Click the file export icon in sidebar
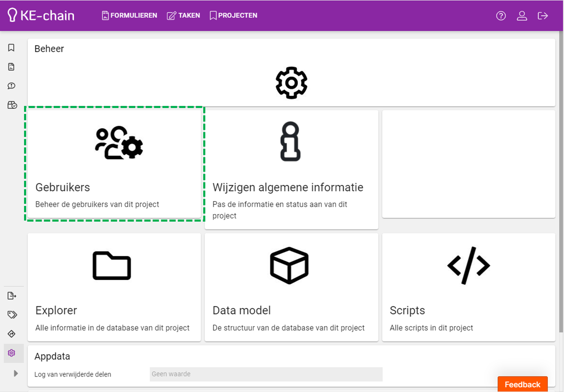564x392 pixels. point(12,296)
